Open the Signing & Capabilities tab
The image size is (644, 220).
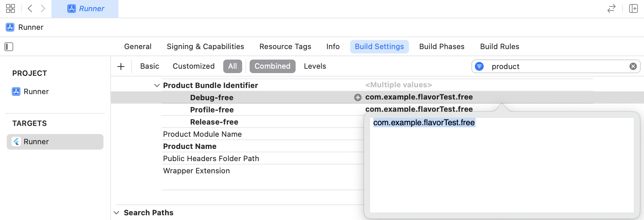(x=205, y=47)
